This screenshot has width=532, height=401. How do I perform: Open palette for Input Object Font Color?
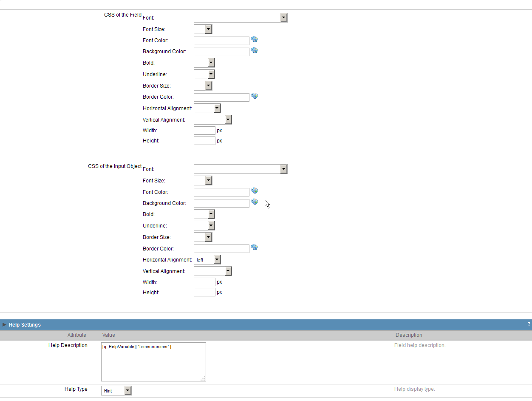[254, 191]
